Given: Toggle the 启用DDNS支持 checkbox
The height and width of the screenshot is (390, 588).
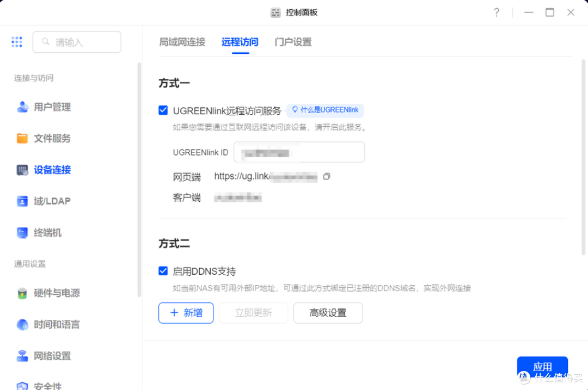Looking at the screenshot, I should pos(163,270).
